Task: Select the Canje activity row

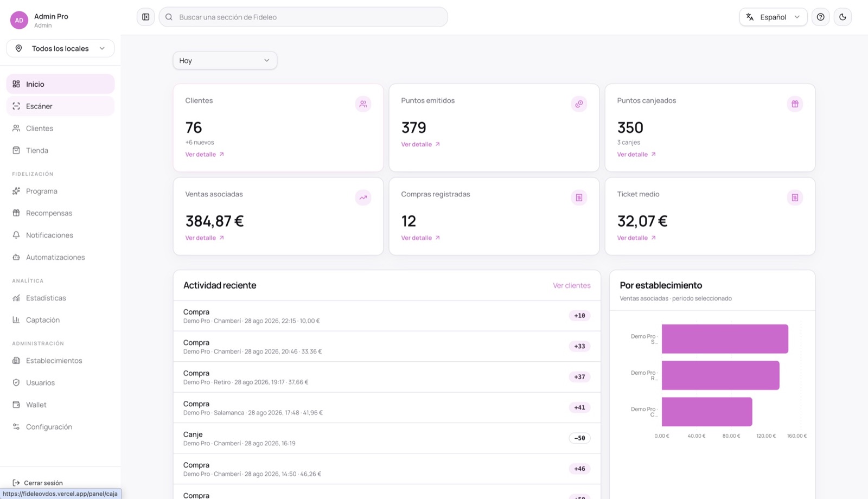Action: (x=387, y=438)
